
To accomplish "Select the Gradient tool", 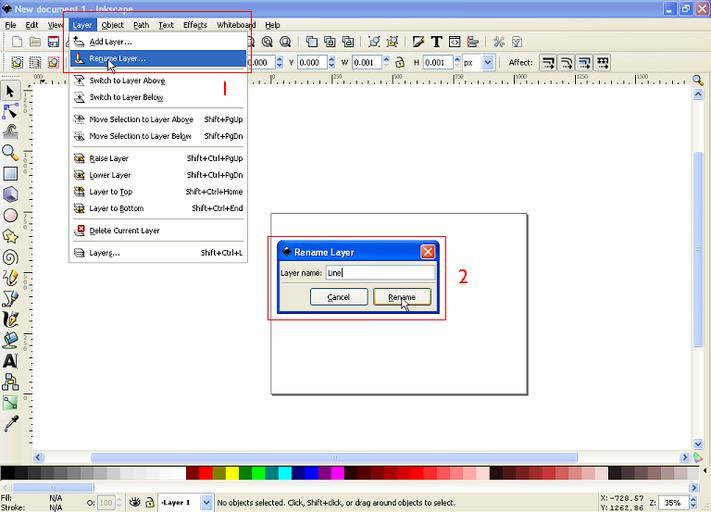I will (x=10, y=403).
